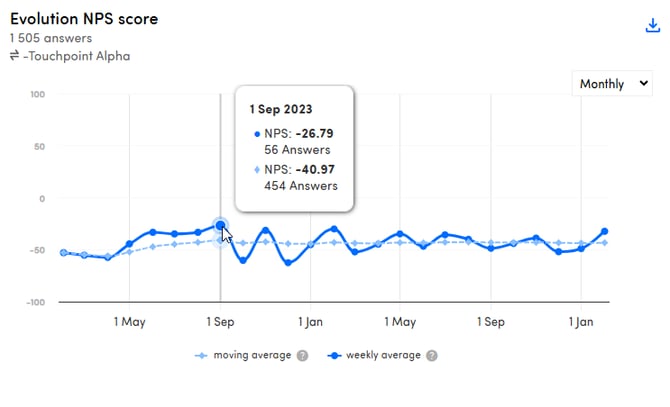Click the swap arrows icon beside Touchpoint Alpha
This screenshot has width=670, height=407.
15,56
